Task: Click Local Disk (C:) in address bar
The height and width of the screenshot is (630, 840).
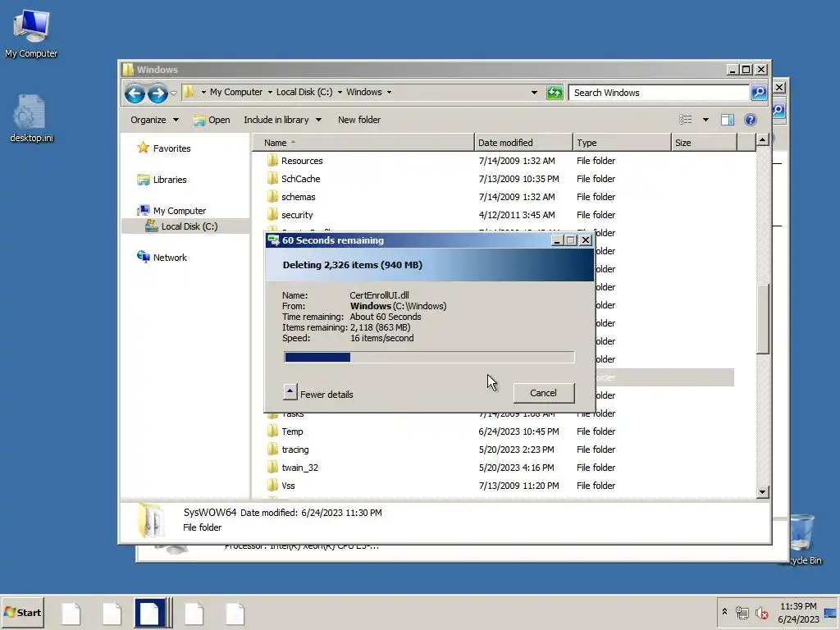Action: tap(304, 92)
